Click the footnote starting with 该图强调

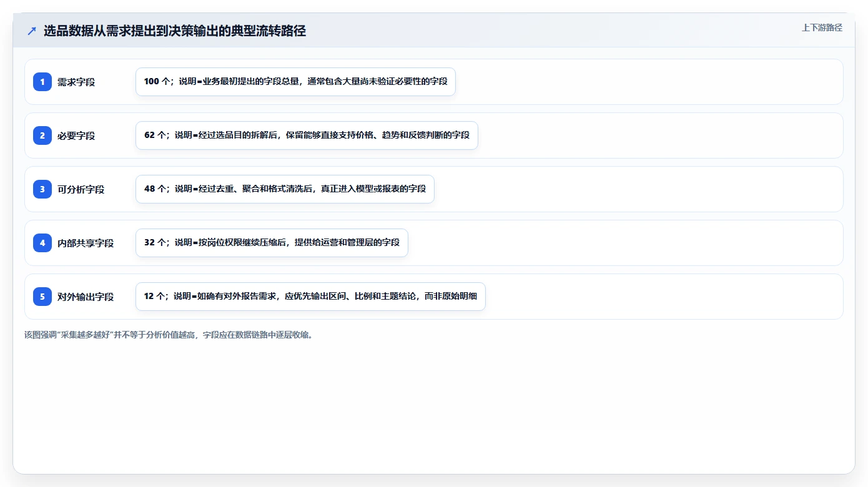pos(169,335)
